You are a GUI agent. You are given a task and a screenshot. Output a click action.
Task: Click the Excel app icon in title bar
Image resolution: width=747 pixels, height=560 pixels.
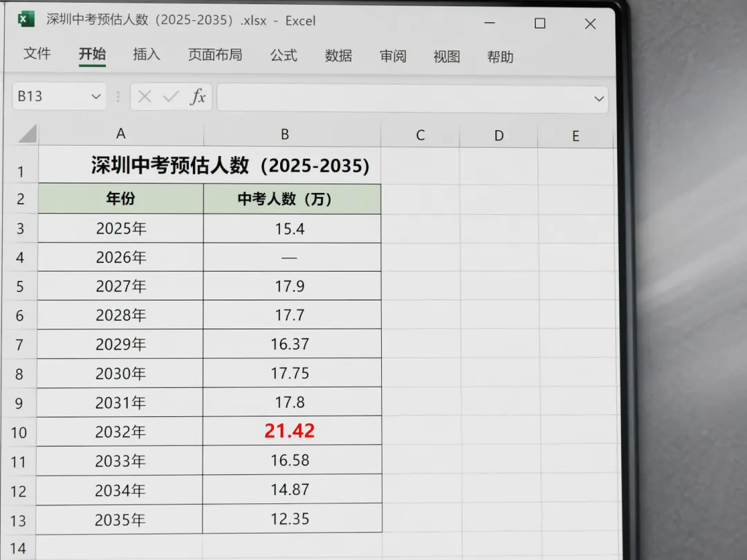point(26,19)
